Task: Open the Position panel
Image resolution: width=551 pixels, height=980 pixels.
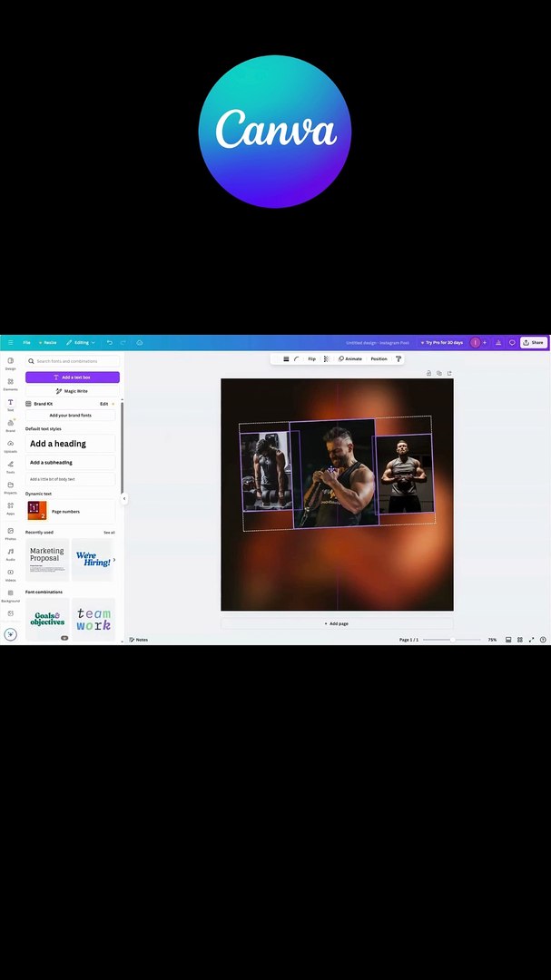Action: coord(379,358)
